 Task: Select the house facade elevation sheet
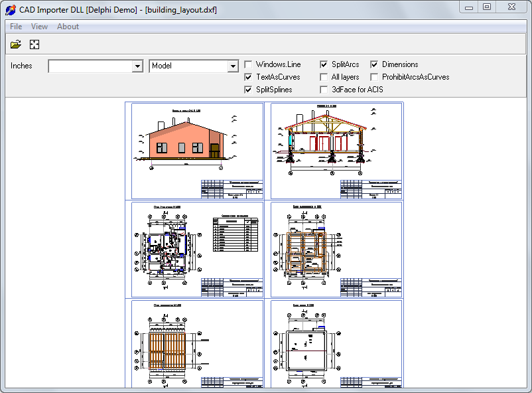(x=198, y=151)
